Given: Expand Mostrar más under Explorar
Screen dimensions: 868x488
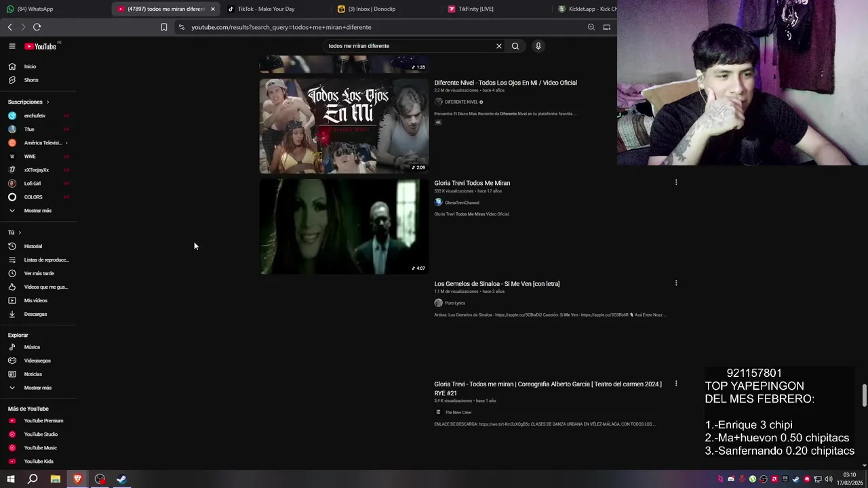Looking at the screenshot, I should [38, 388].
